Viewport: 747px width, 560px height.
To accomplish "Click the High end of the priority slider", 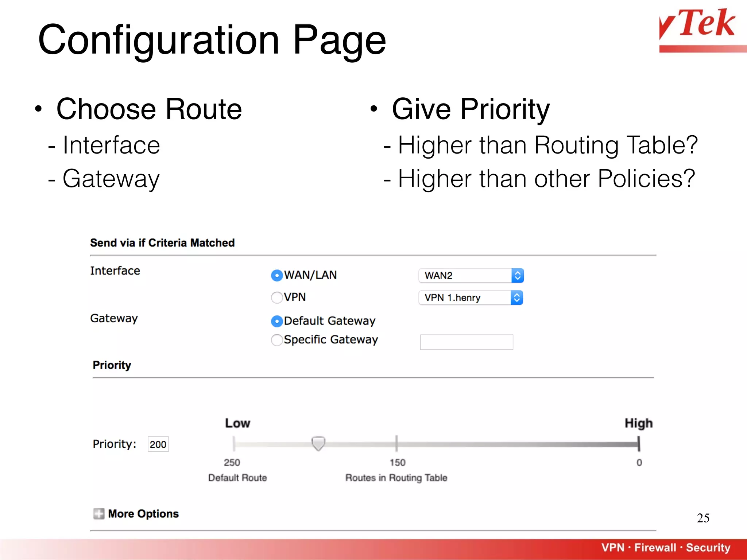I will pos(639,444).
